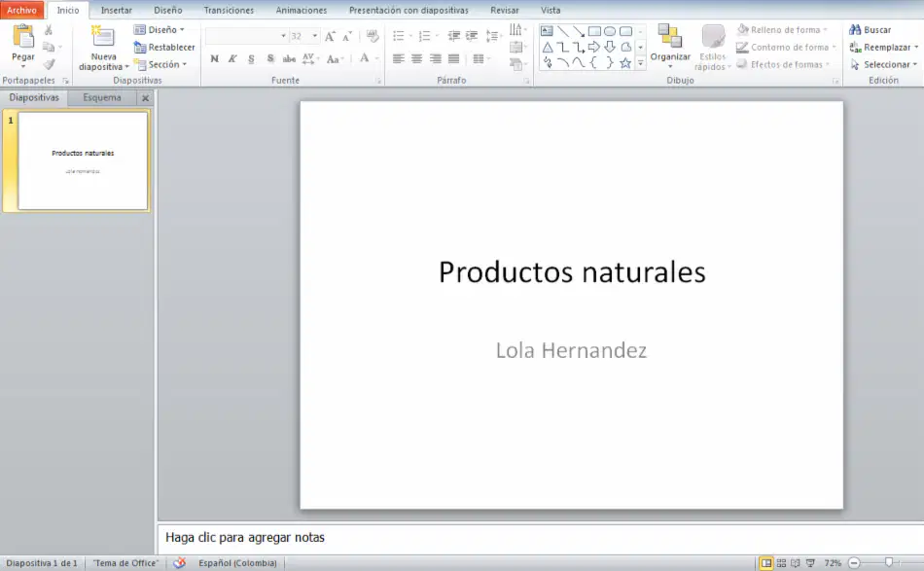Open the font color arrow
The image size is (924, 571).
tap(377, 58)
